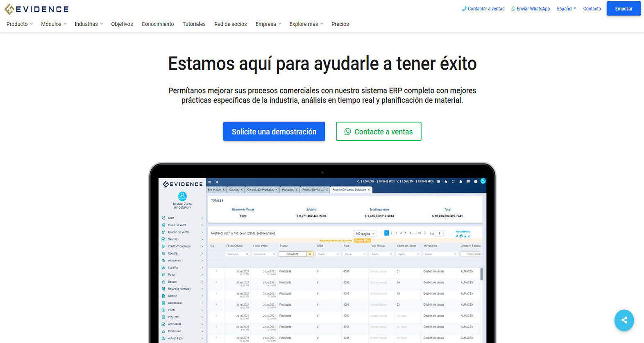Click the chat message icon in ERP top bar
The image size is (644, 343).
point(468,182)
